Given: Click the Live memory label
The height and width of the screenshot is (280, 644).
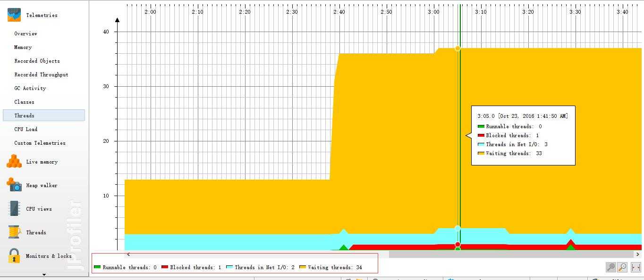Looking at the screenshot, I should (x=42, y=162).
